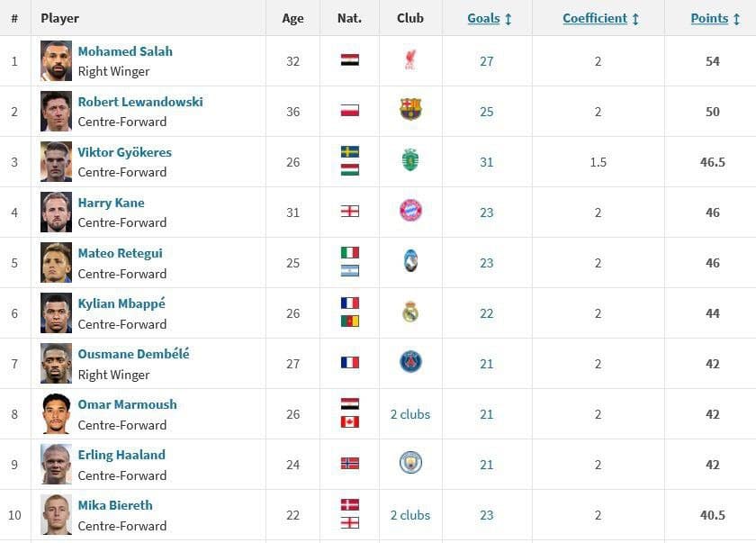This screenshot has width=756, height=543.
Task: Click Kylian Mbappé's portrait thumbnail
Action: tap(56, 313)
